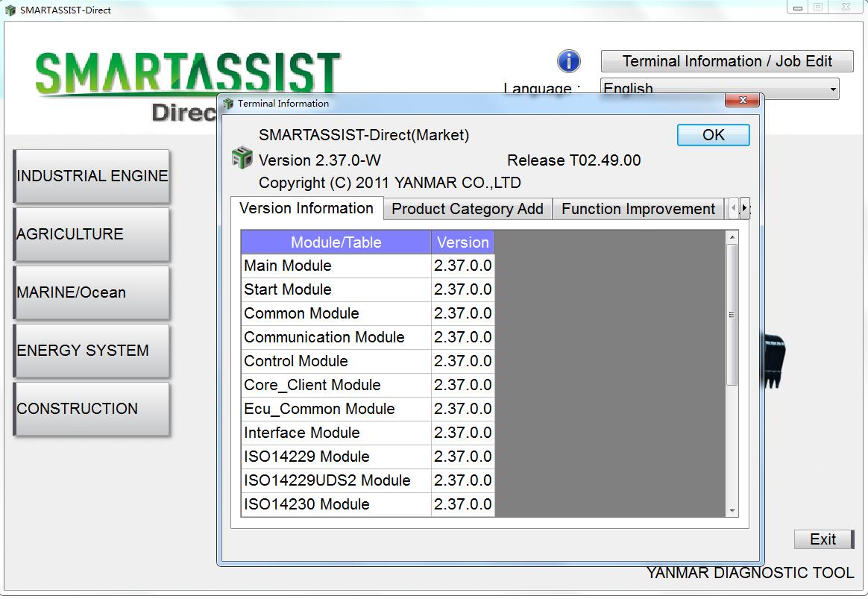Switch to the Function Improvement tab
This screenshot has width=868, height=599.
(x=638, y=210)
